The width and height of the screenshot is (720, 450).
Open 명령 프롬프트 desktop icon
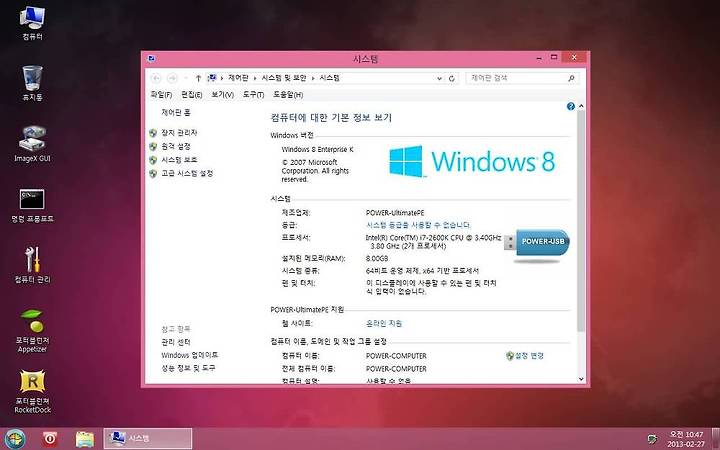pos(32,205)
